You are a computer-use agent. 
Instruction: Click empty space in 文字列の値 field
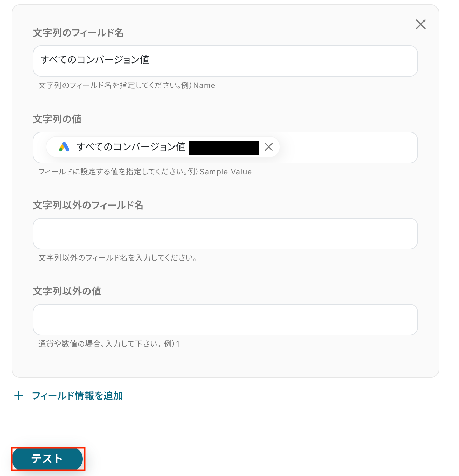(348, 148)
